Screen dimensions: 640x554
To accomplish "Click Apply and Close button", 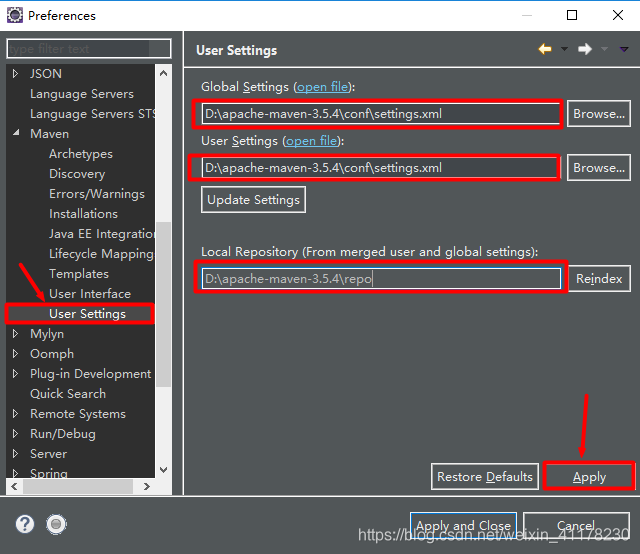I will pyautogui.click(x=463, y=525).
